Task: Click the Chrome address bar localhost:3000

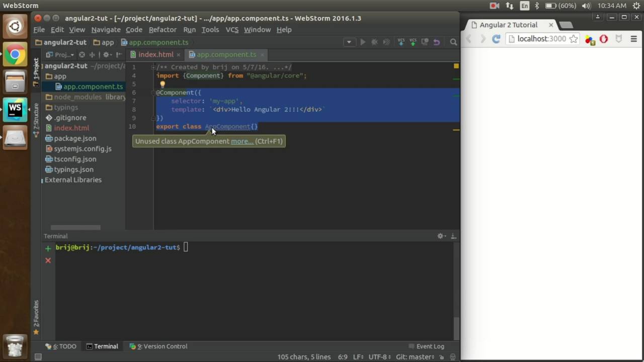Action: [542, 39]
